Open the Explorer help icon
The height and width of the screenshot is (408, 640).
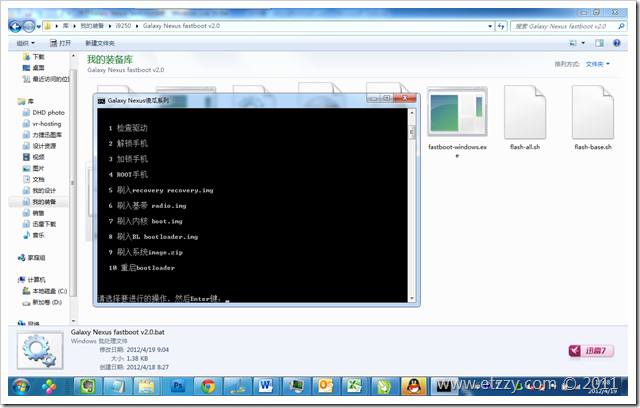[x=617, y=43]
